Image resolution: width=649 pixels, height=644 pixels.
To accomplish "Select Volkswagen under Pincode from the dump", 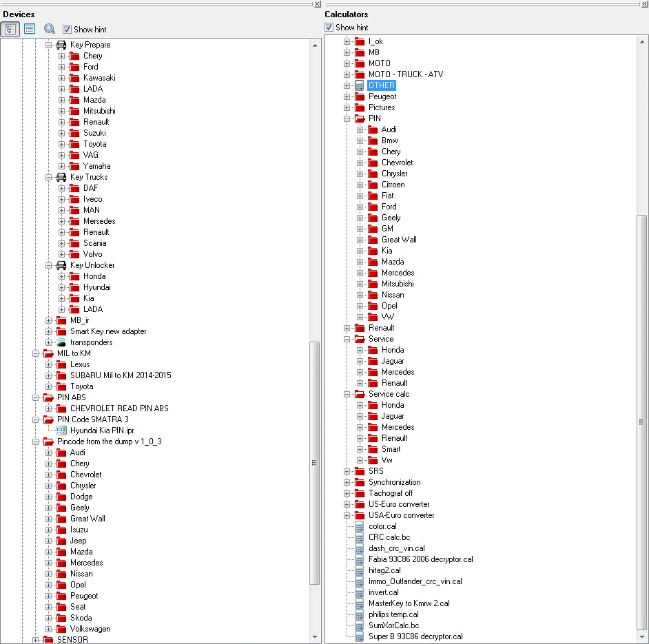I will pos(90,629).
